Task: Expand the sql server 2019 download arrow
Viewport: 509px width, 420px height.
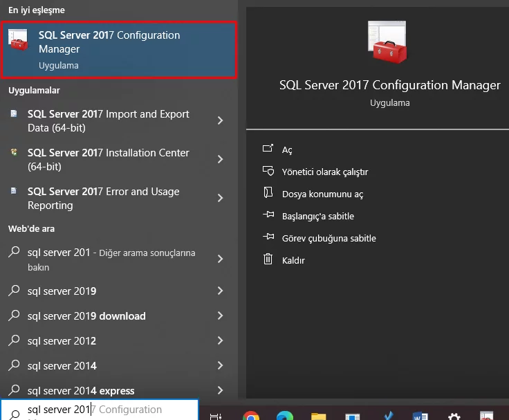Action: pyautogui.click(x=221, y=316)
